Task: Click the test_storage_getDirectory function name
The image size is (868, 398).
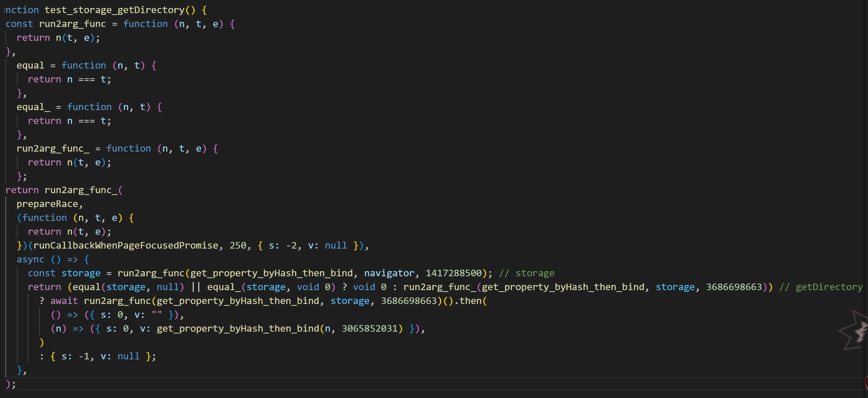Action: [x=114, y=10]
